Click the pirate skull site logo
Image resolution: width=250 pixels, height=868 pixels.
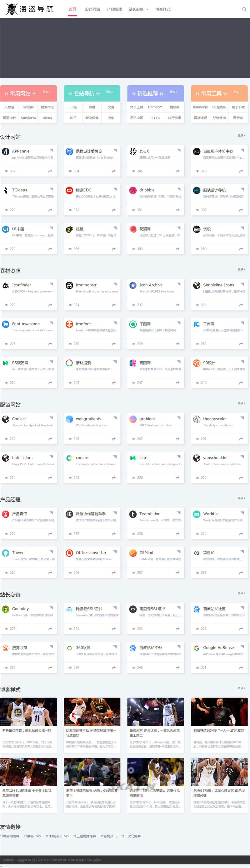coord(12,9)
